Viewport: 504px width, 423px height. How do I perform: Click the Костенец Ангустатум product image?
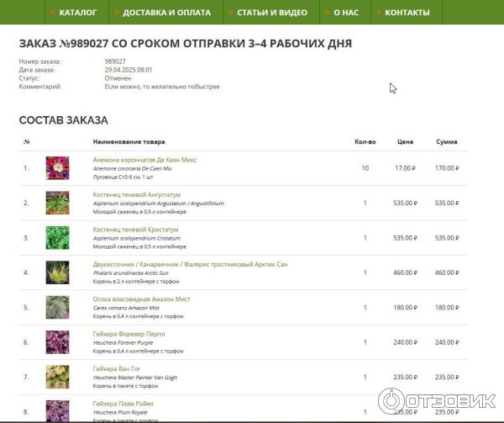click(x=57, y=203)
